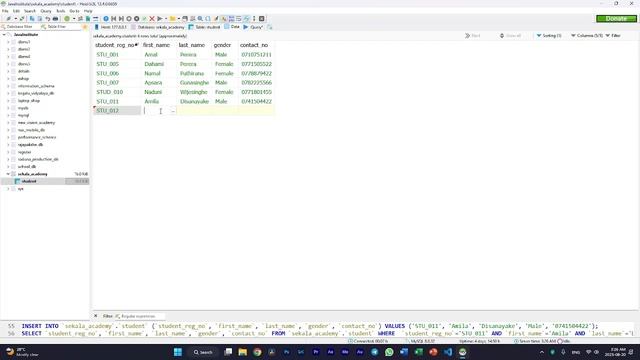Switch to the Query tab
Screen dimensions: 640x360
[253, 27]
